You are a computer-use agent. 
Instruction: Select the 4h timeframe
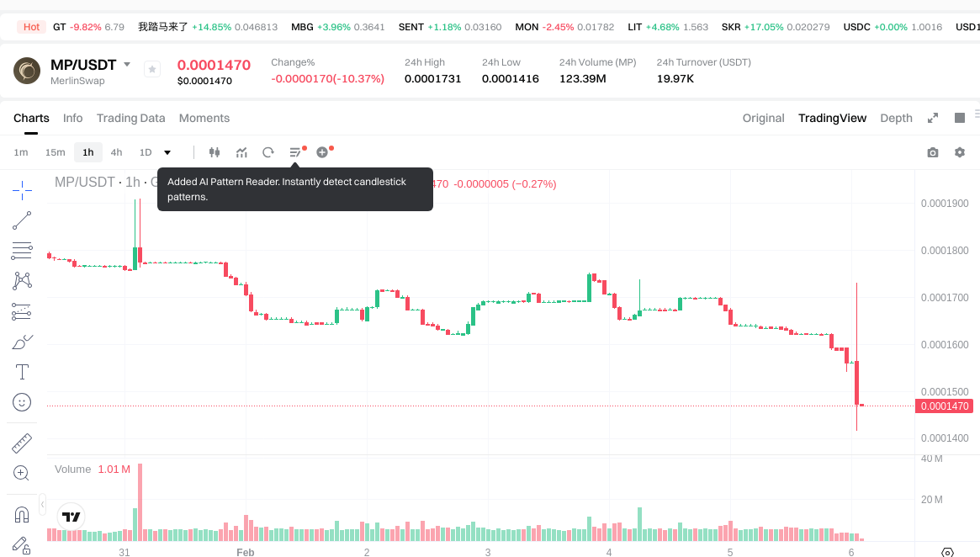point(116,152)
